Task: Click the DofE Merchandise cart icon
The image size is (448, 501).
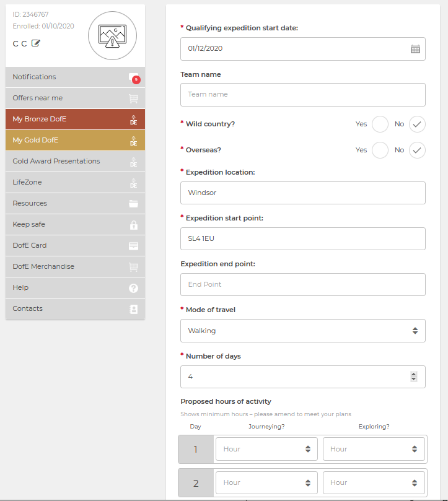Action: (133, 267)
